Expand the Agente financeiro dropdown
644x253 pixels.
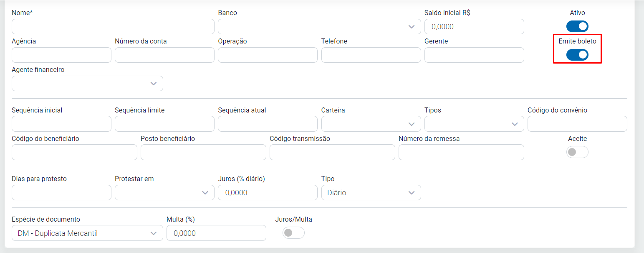[87, 84]
